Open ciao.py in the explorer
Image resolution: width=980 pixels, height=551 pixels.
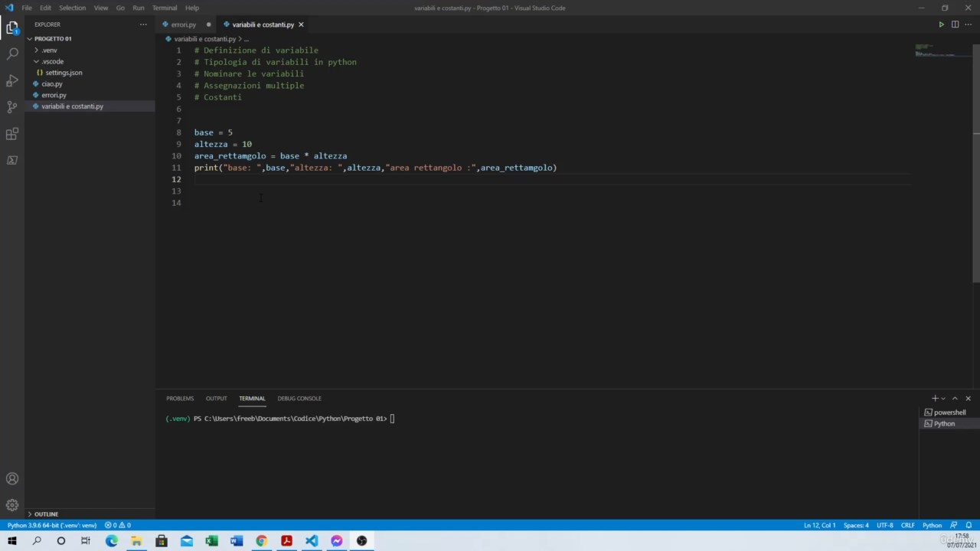pos(52,83)
